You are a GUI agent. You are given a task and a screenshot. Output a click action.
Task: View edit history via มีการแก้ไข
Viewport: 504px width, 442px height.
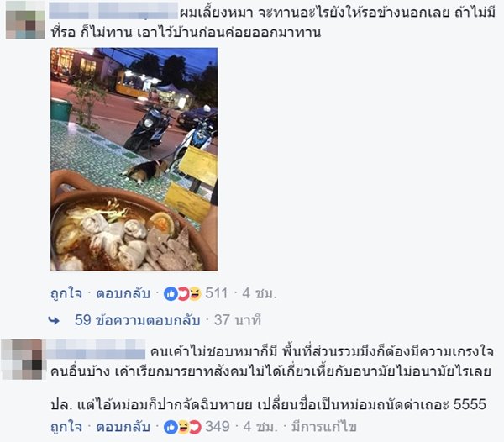pos(324,427)
